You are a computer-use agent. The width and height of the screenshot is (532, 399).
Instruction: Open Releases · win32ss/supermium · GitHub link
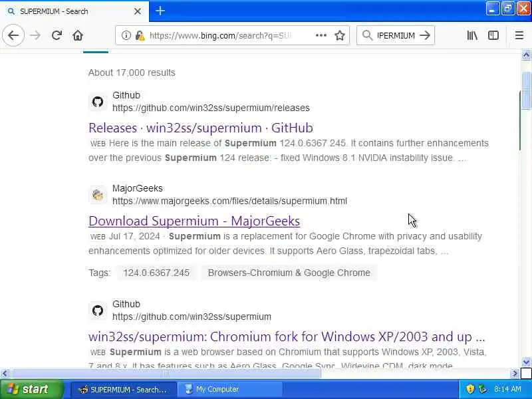point(201,128)
